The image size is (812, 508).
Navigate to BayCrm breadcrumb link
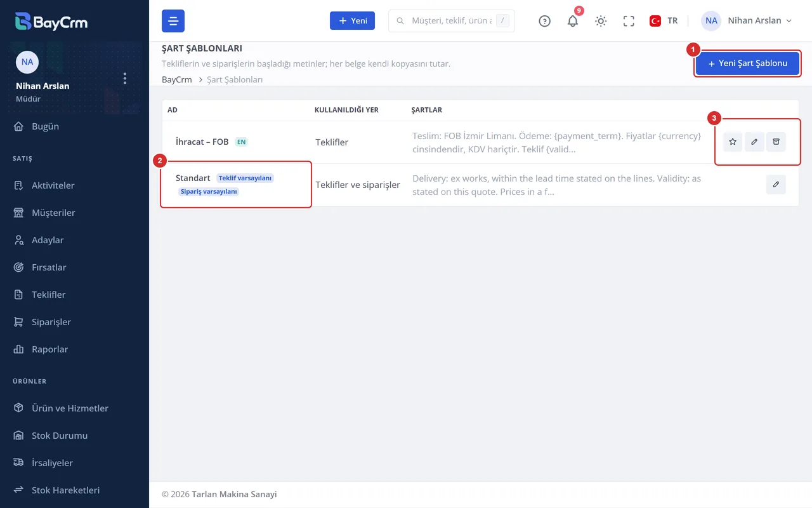(177, 80)
